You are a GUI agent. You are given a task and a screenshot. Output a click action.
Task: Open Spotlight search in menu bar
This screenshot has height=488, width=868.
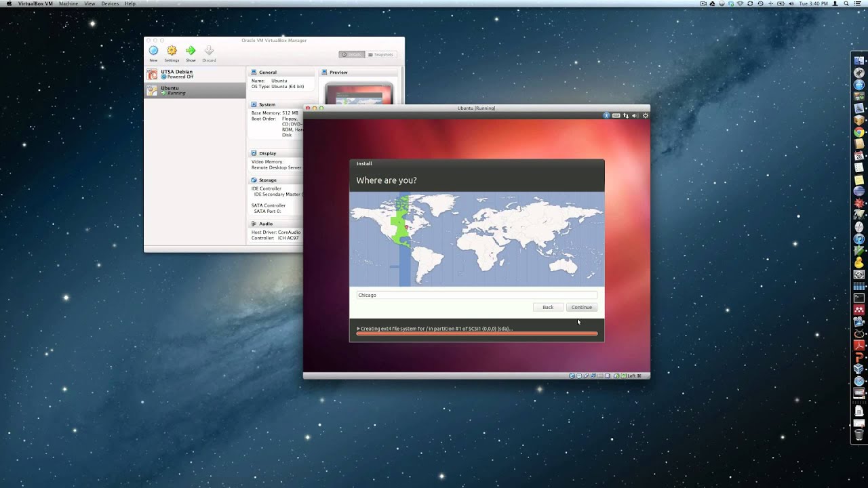coord(846,3)
